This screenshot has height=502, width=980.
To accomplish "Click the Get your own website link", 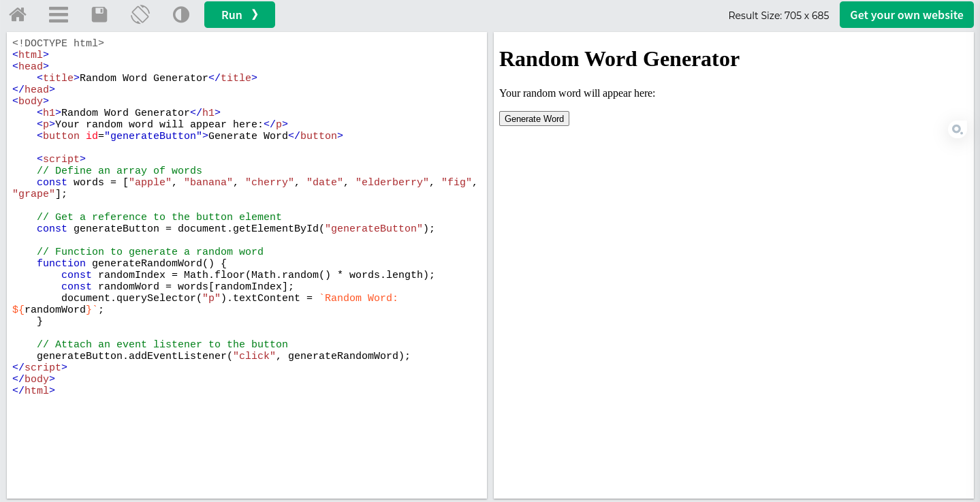I will 906,14.
